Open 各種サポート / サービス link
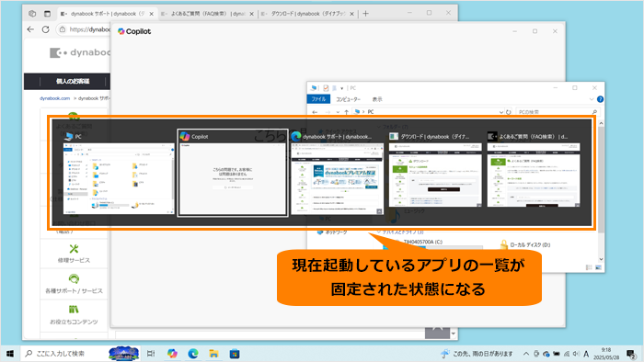Image resolution: width=644 pixels, height=362 pixels. [74, 290]
